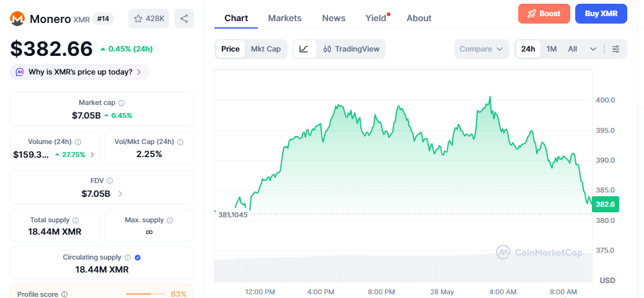Select the 1M time range
The width and height of the screenshot is (644, 298).
point(552,49)
